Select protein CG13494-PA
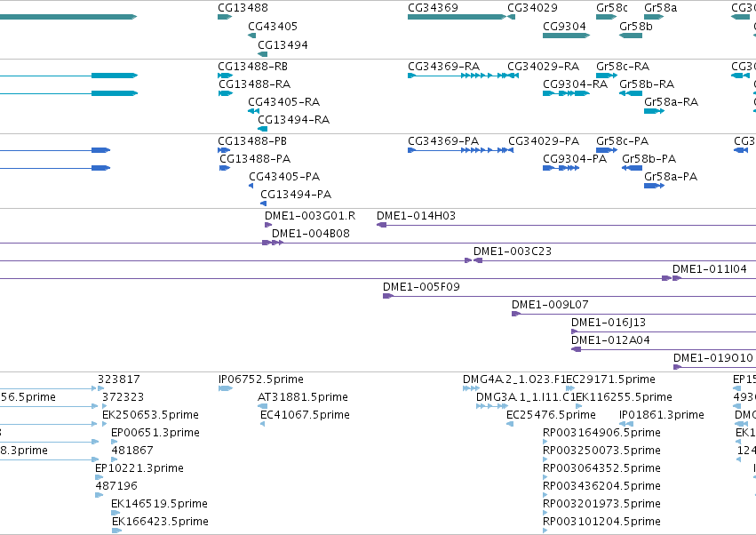 tap(264, 204)
